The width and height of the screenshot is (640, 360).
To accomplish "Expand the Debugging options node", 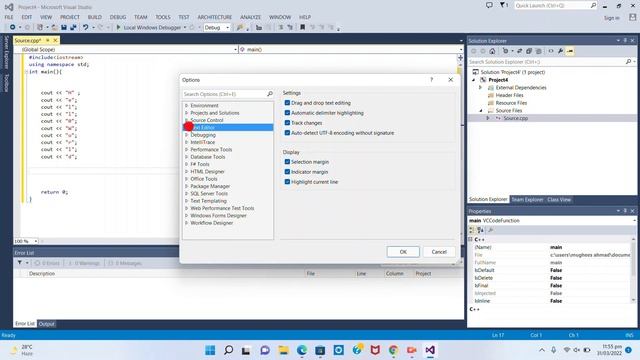I will pyautogui.click(x=187, y=135).
